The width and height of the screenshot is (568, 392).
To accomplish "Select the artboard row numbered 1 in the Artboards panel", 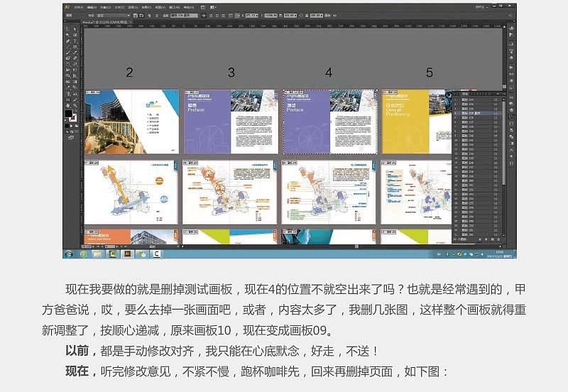I will tap(477, 99).
